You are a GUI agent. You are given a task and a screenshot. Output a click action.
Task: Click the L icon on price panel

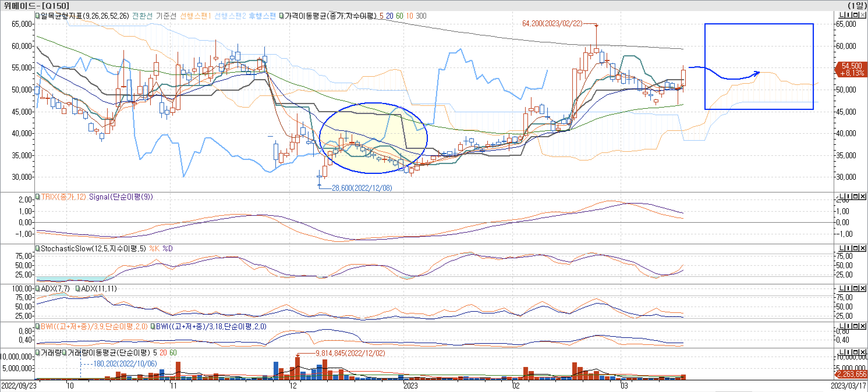pyautogui.click(x=842, y=15)
